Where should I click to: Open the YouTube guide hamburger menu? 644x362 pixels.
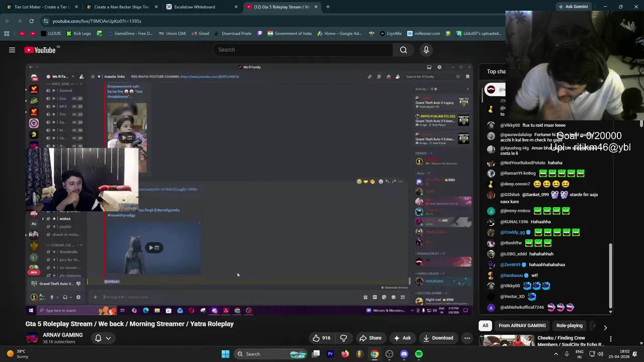[12, 50]
